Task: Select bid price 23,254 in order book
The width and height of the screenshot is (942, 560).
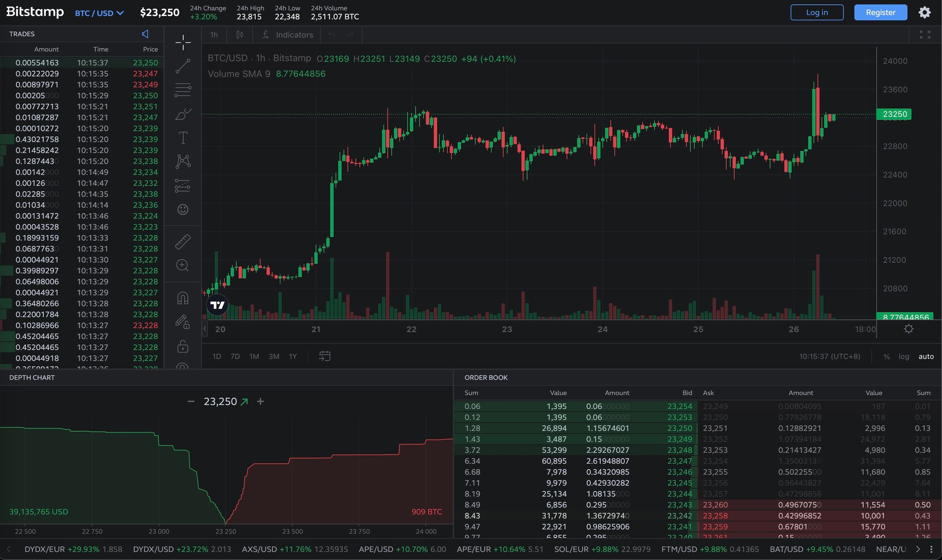Action: click(680, 406)
